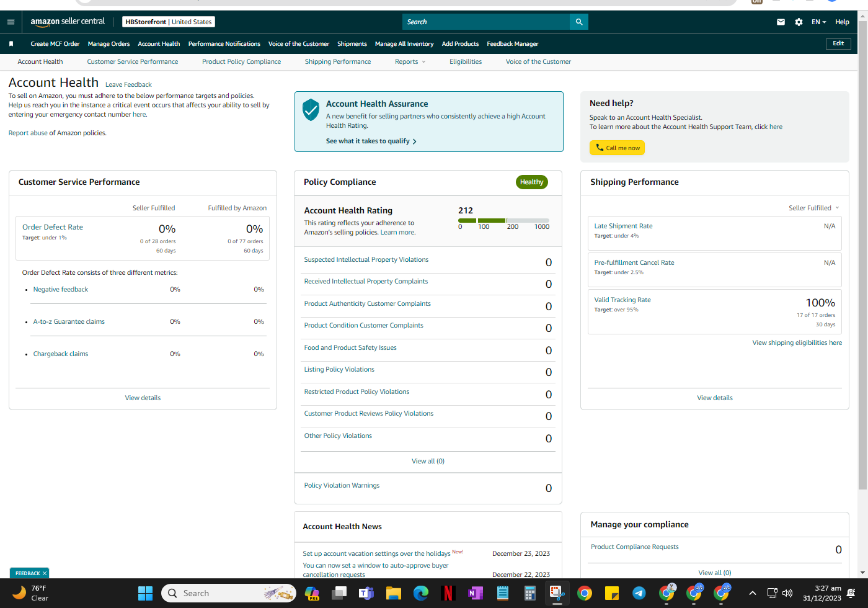Select Manage Orders in the top menu
This screenshot has height=608, width=868.
[x=108, y=44]
